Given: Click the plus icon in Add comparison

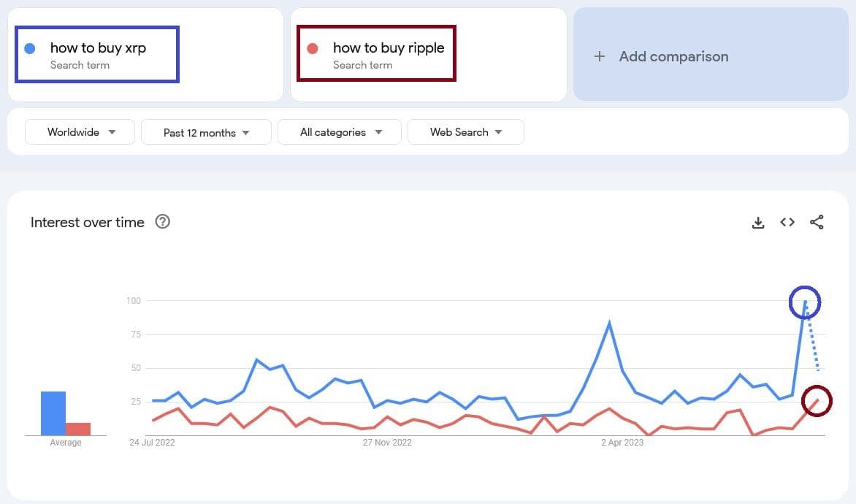Looking at the screenshot, I should point(600,56).
